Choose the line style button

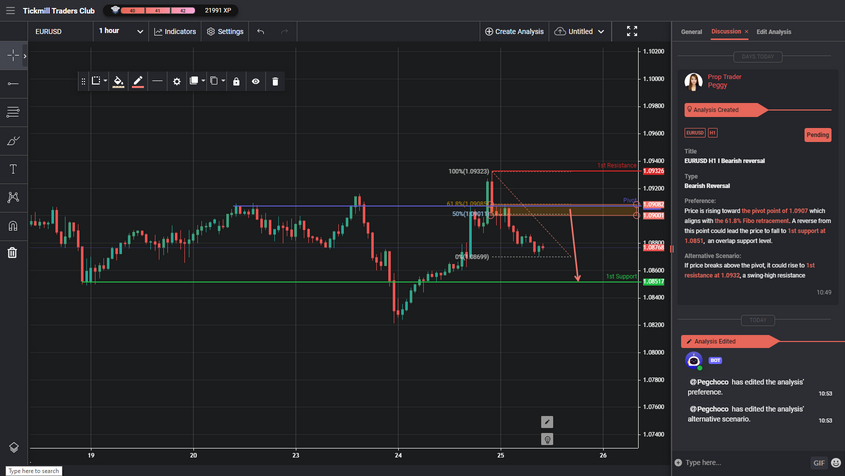point(157,81)
